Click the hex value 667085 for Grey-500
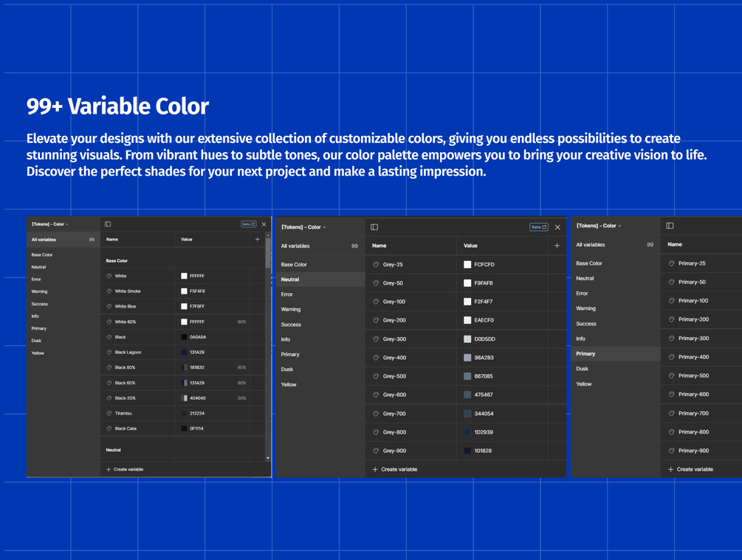742x560 pixels. 484,376
